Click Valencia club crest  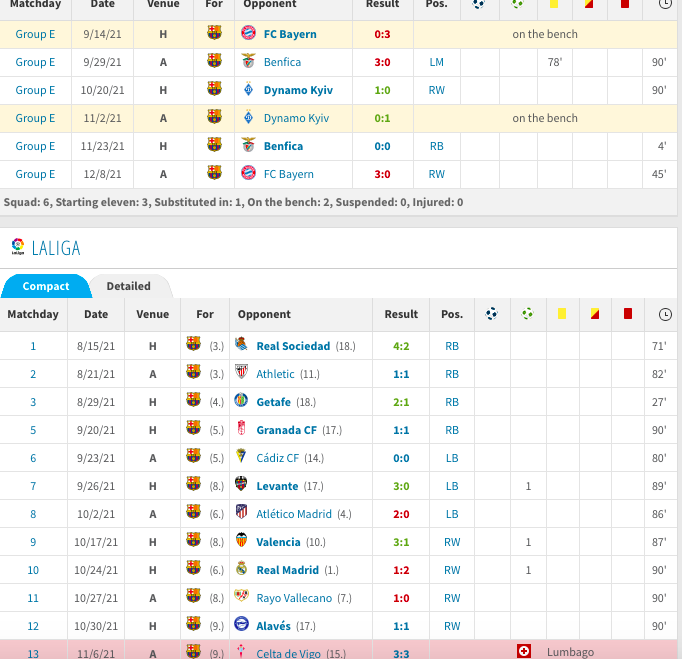(x=241, y=540)
